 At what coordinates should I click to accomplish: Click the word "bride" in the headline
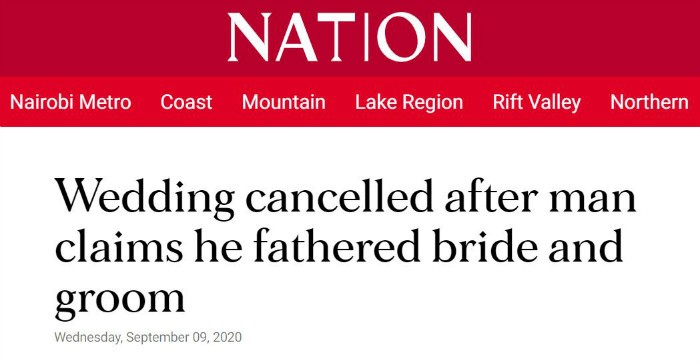[484, 245]
